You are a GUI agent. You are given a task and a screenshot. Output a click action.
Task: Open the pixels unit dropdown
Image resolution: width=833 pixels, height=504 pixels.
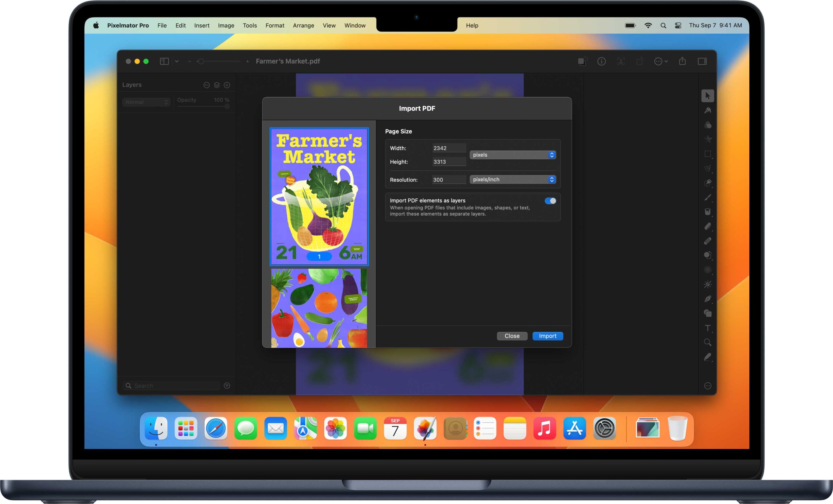[x=512, y=155]
